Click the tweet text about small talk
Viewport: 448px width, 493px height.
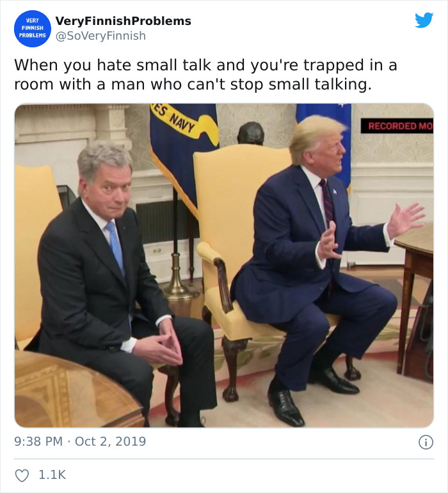pos(205,75)
